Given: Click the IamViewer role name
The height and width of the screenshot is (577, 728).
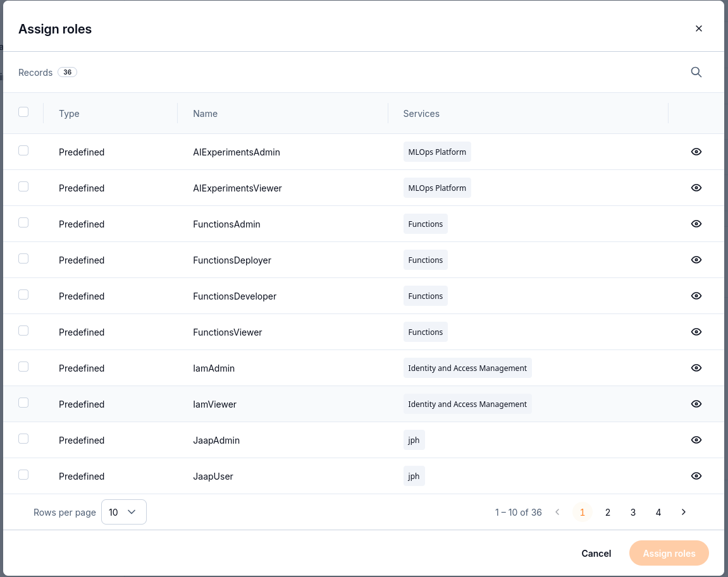Looking at the screenshot, I should click(214, 404).
